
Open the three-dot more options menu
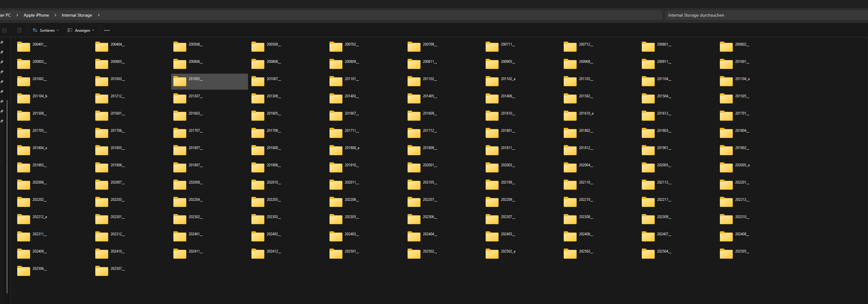pyautogui.click(x=107, y=30)
